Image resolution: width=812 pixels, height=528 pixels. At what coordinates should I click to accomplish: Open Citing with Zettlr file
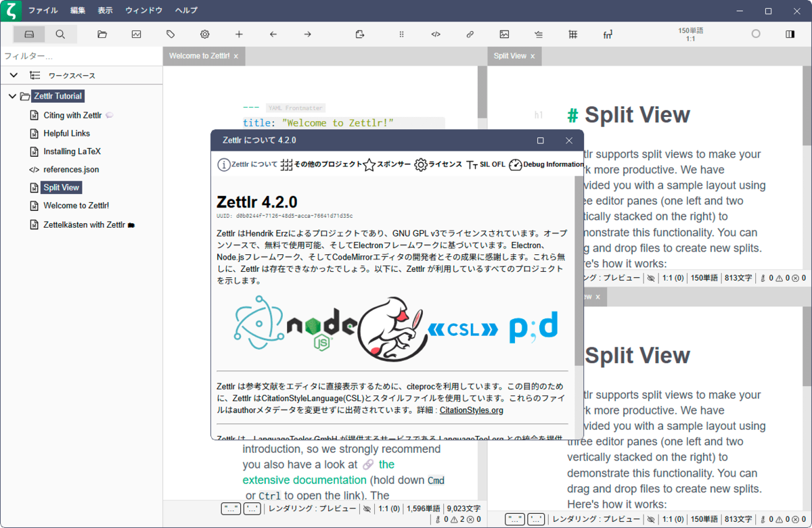click(72, 115)
